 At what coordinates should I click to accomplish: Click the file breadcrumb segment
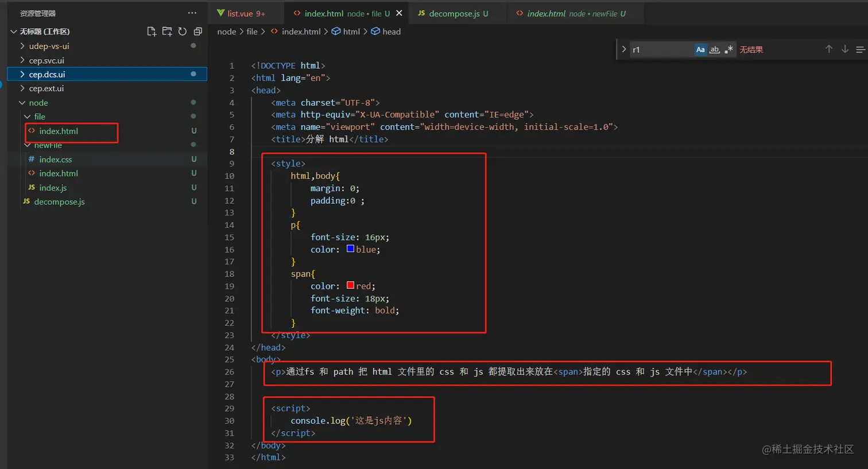coord(252,32)
